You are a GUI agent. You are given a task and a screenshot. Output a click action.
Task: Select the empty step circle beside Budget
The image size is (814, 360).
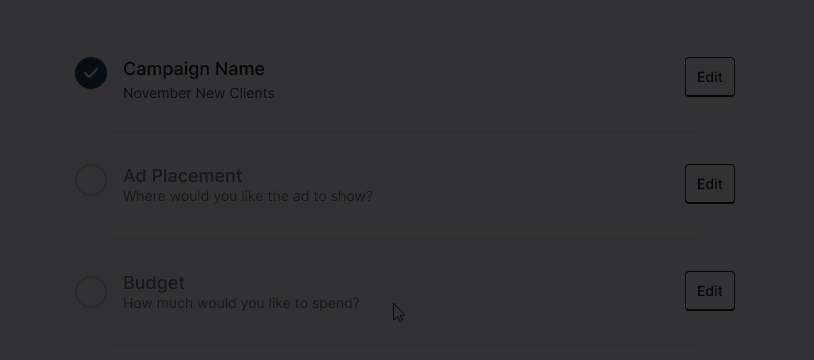[91, 291]
